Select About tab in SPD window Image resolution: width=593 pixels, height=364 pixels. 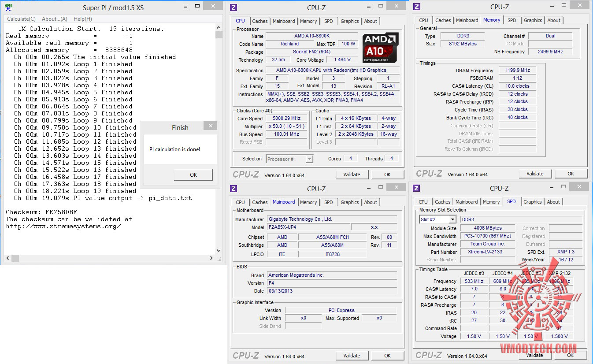553,202
